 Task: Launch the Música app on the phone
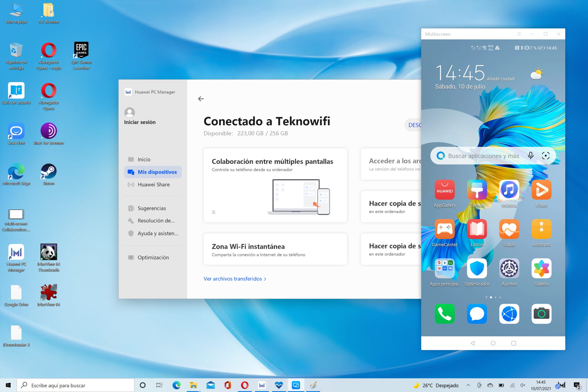(509, 190)
